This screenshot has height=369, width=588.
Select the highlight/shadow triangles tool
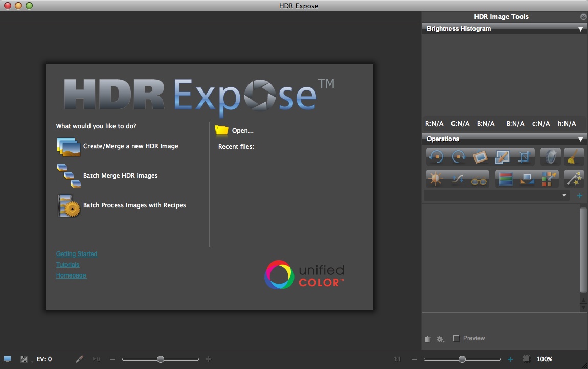pyautogui.click(x=527, y=179)
